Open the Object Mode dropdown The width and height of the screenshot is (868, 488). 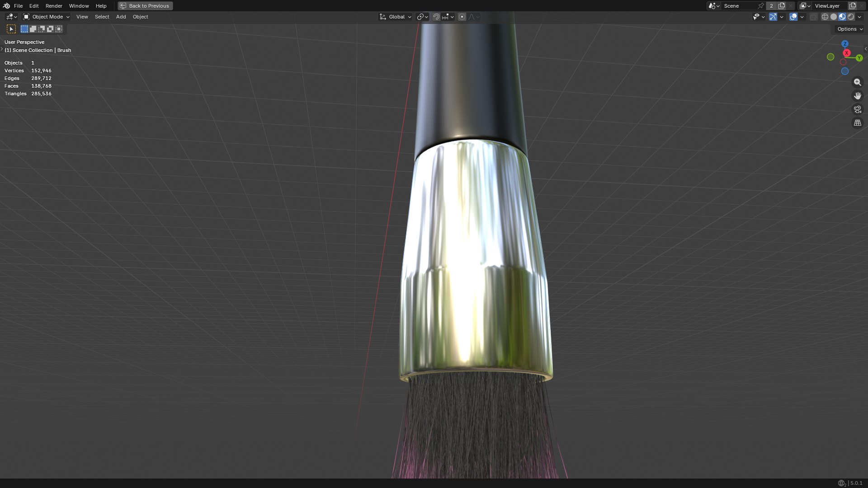click(x=47, y=17)
